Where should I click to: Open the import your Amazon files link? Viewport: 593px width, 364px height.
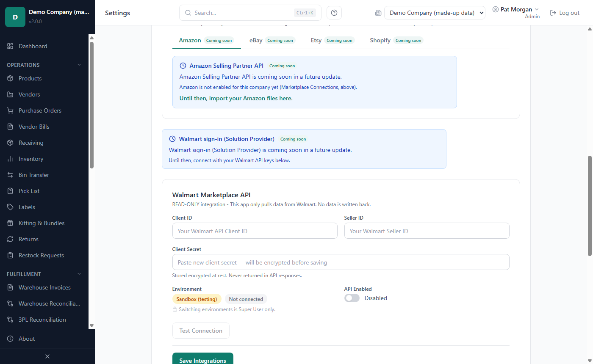[236, 98]
